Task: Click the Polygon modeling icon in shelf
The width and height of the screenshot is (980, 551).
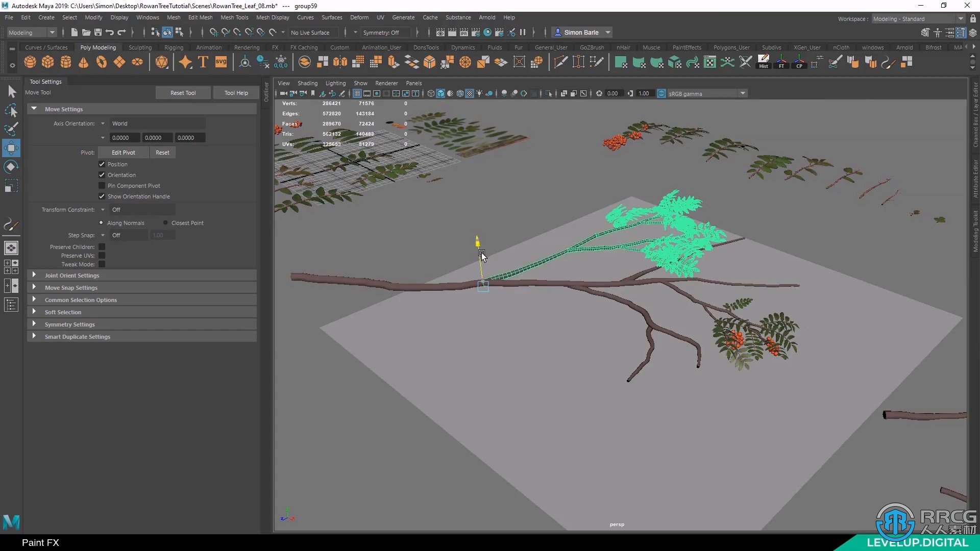Action: [x=97, y=47]
